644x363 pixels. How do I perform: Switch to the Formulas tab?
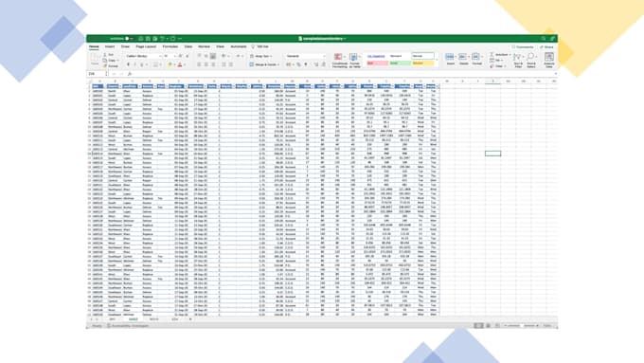point(170,46)
